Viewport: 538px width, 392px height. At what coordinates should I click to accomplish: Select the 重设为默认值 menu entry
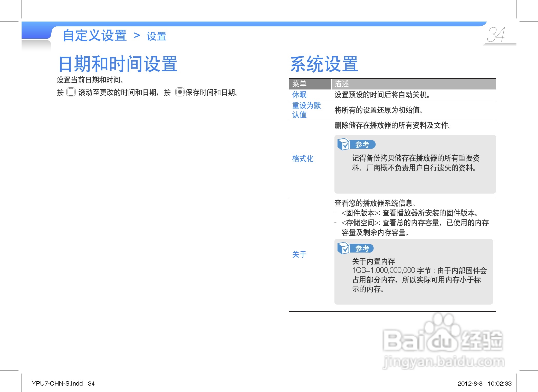306,110
